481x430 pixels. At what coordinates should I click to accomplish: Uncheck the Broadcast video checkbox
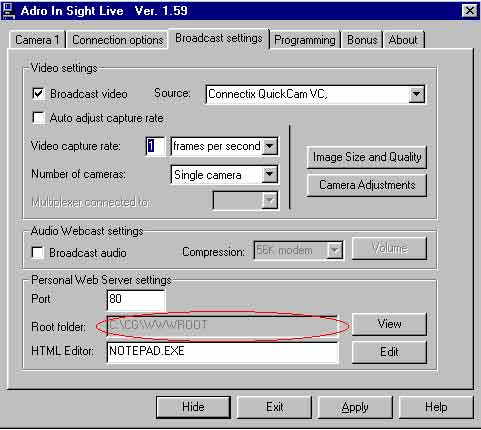tap(38, 94)
